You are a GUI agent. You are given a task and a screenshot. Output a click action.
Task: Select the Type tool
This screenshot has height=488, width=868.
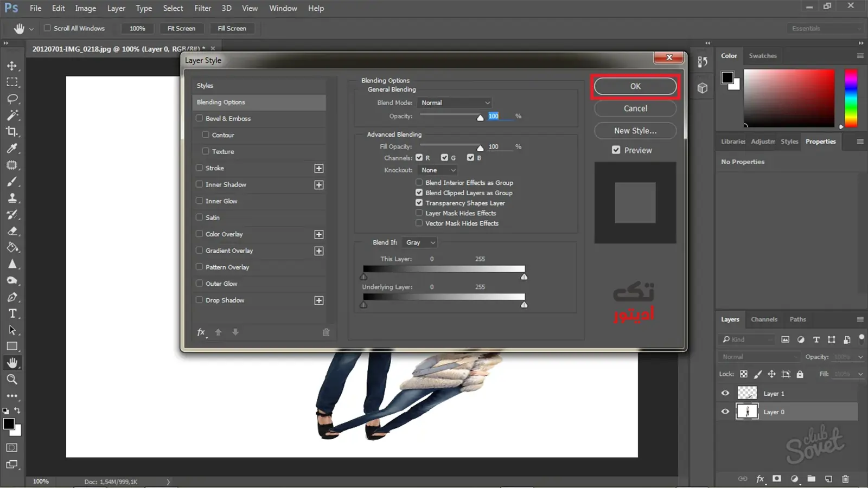click(x=12, y=313)
